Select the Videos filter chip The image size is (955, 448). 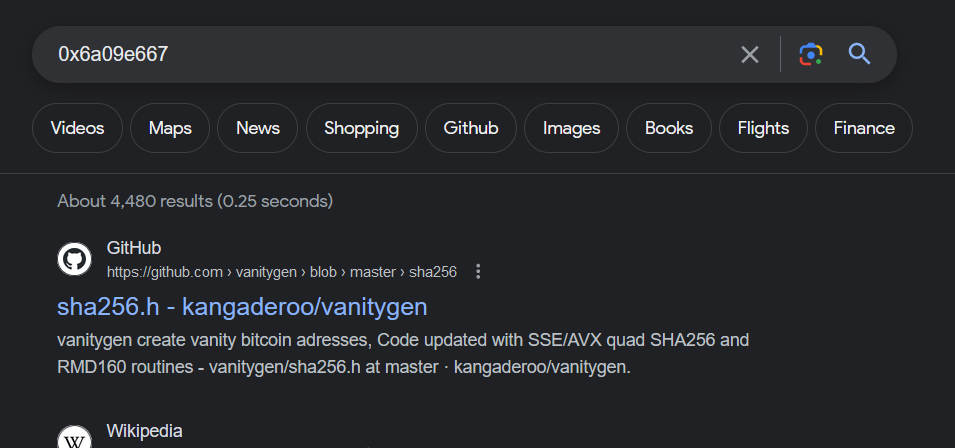[x=77, y=128]
